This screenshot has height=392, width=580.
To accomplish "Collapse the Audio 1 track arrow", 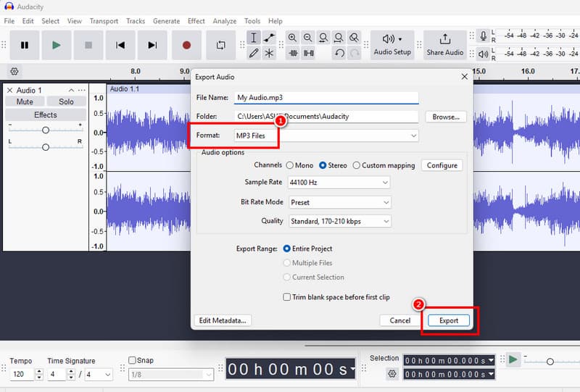I will (x=71, y=91).
